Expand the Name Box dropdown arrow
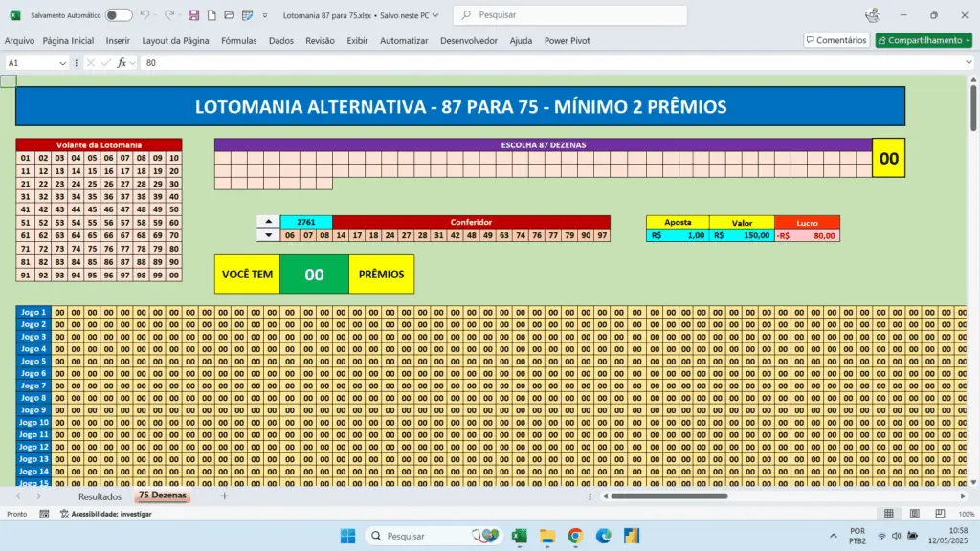The image size is (980, 551). point(62,63)
